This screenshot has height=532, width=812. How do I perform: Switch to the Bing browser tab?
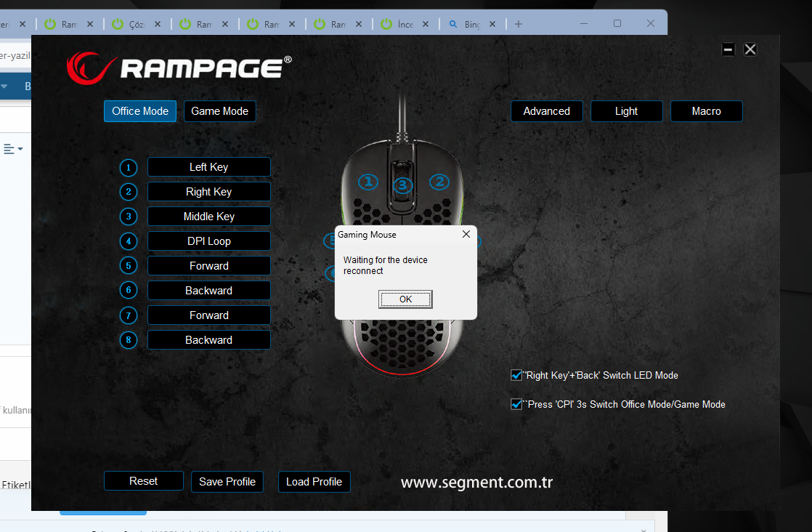pos(472,24)
